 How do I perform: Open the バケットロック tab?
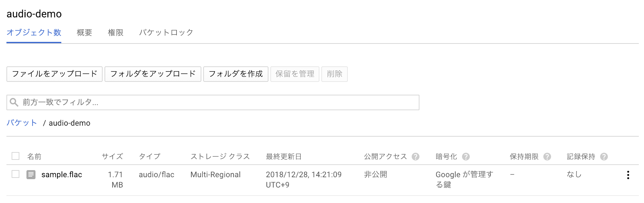pos(166,33)
